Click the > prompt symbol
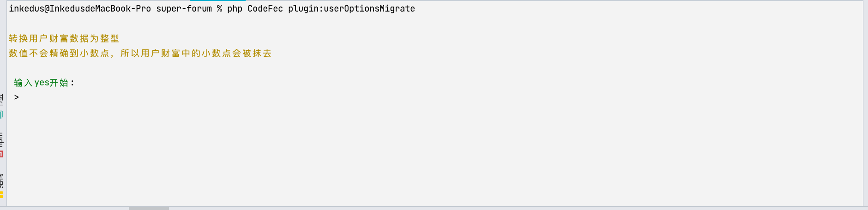 tap(17, 97)
